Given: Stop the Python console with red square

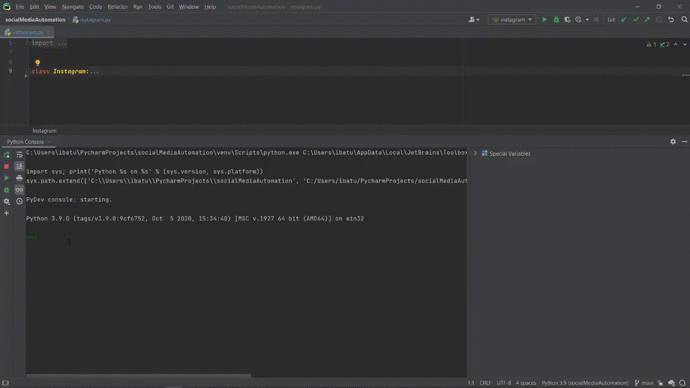Looking at the screenshot, I should pos(7,166).
